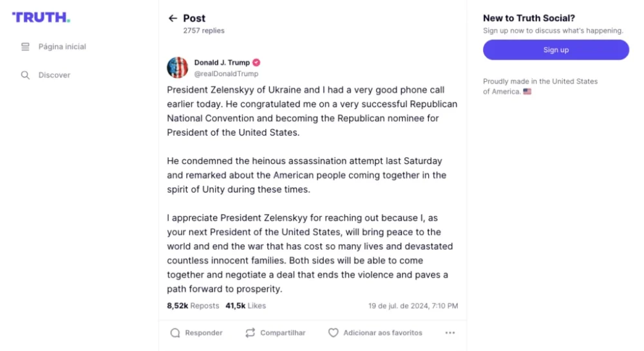Screen dimensions: 644x351
Task: Click the Responder speech bubble icon
Action: tap(175, 333)
